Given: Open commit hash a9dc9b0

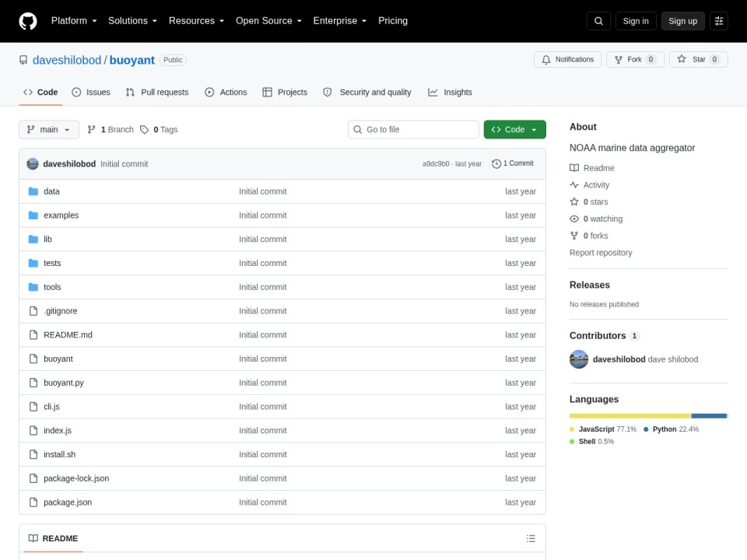Looking at the screenshot, I should point(436,164).
